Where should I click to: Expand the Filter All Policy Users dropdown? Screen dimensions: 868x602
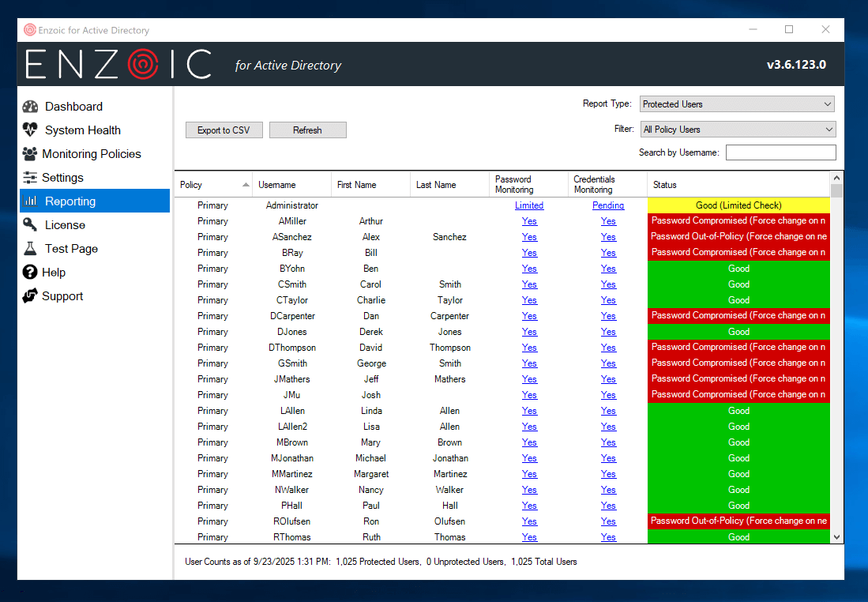(x=736, y=130)
